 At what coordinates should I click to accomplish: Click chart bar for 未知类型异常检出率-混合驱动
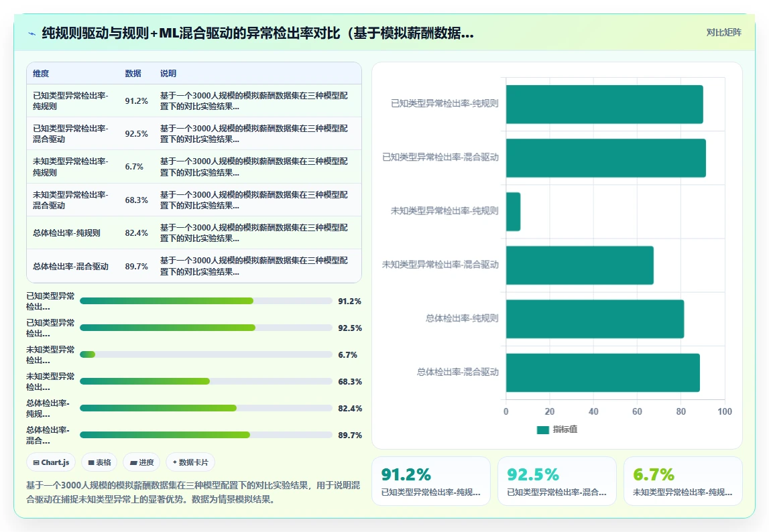click(580, 265)
